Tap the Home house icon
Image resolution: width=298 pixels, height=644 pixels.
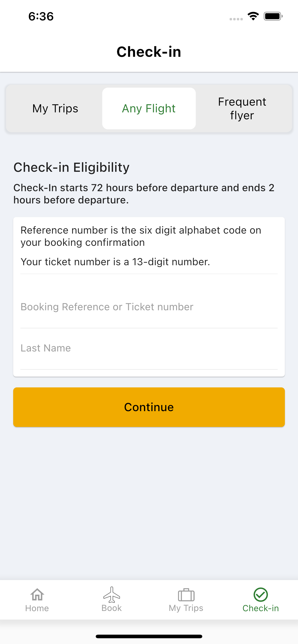[37, 594]
